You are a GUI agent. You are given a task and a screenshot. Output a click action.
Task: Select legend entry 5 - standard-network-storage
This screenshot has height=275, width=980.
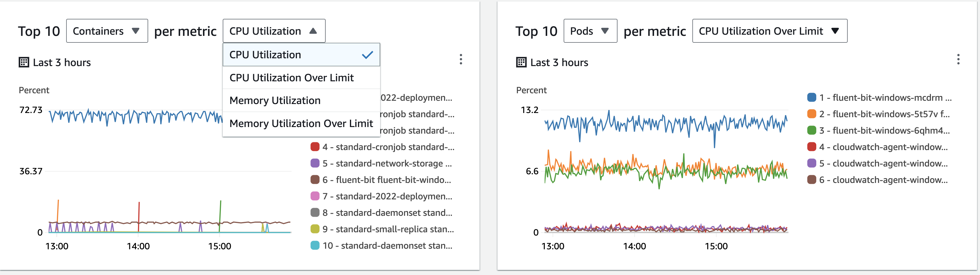387,163
